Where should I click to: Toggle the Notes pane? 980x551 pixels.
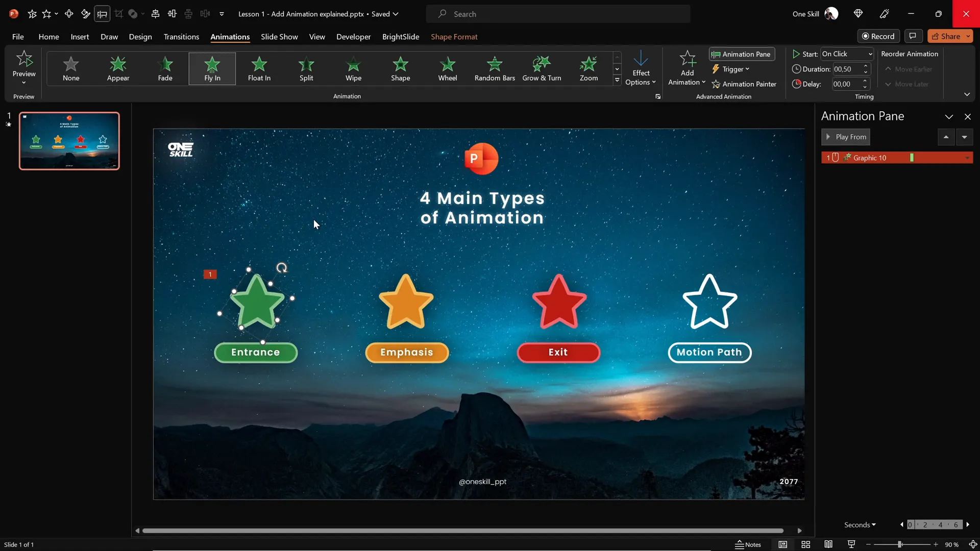click(x=748, y=544)
